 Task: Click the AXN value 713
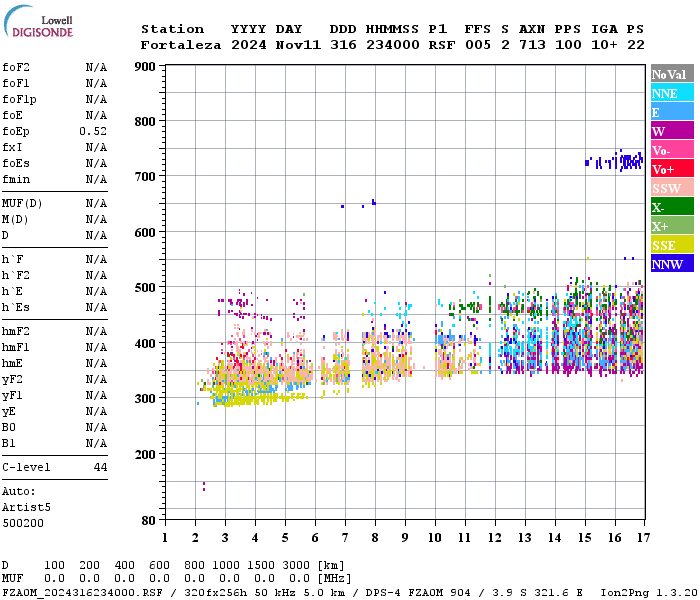click(532, 45)
